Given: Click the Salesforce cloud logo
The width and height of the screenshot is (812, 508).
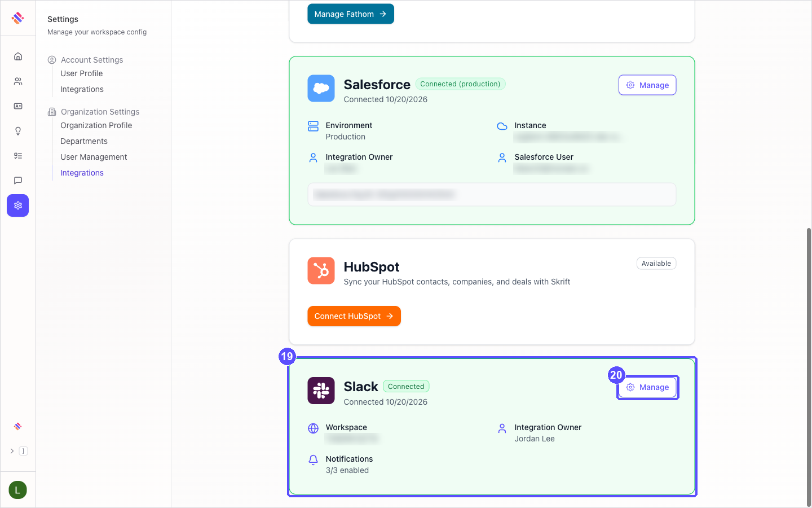Looking at the screenshot, I should pos(321,89).
